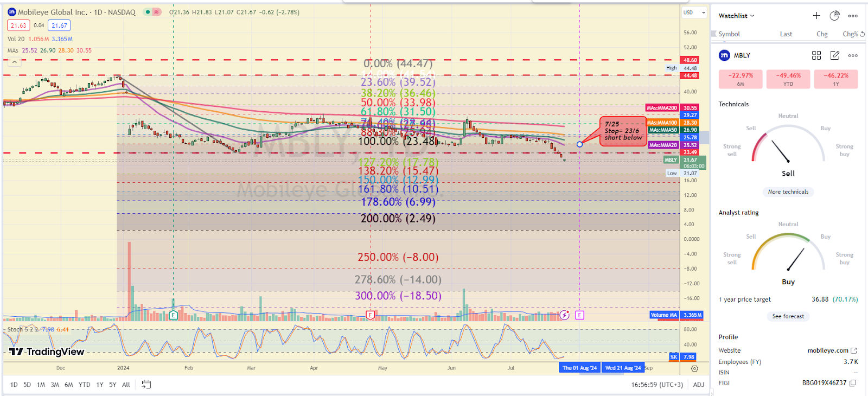868x396 pixels.
Task: Click the market status indicator in chart header
Action: pyautogui.click(x=147, y=12)
